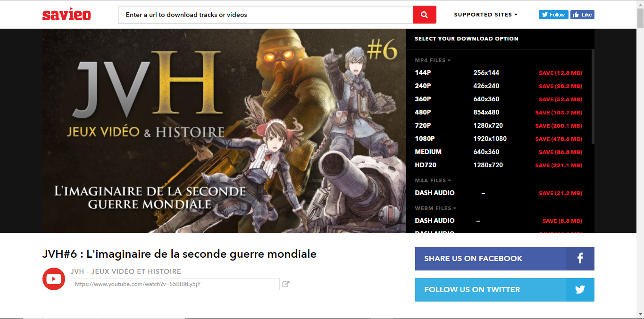Click the 480P format label
The image size is (644, 319).
pos(423,112)
